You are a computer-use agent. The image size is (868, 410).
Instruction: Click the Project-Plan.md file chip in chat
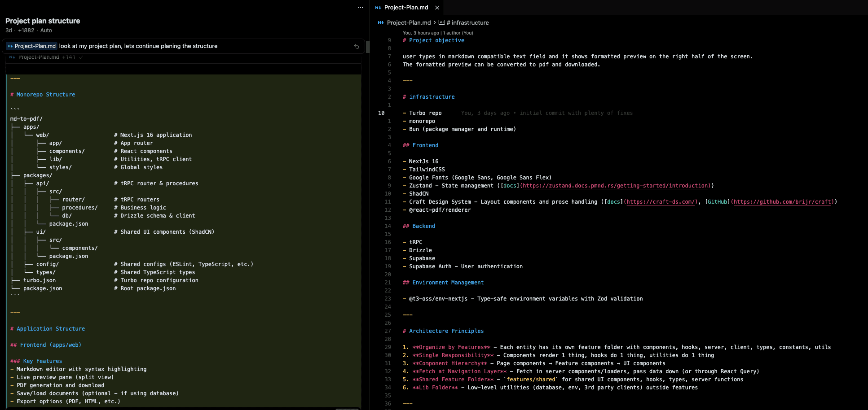click(x=32, y=46)
